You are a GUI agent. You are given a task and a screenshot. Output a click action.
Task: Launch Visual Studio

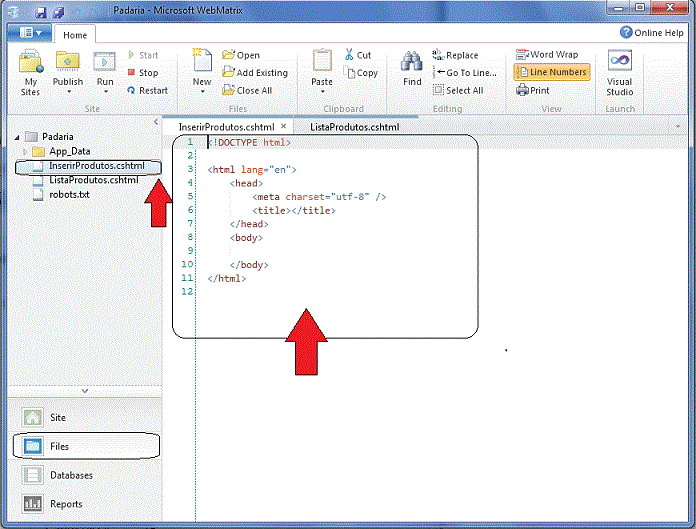(x=620, y=73)
